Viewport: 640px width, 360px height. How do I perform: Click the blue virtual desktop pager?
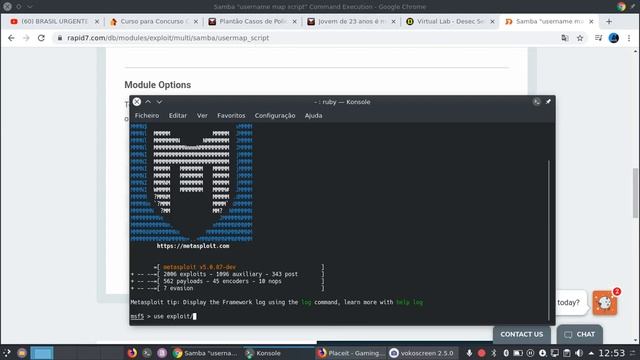pyautogui.click(x=42, y=353)
